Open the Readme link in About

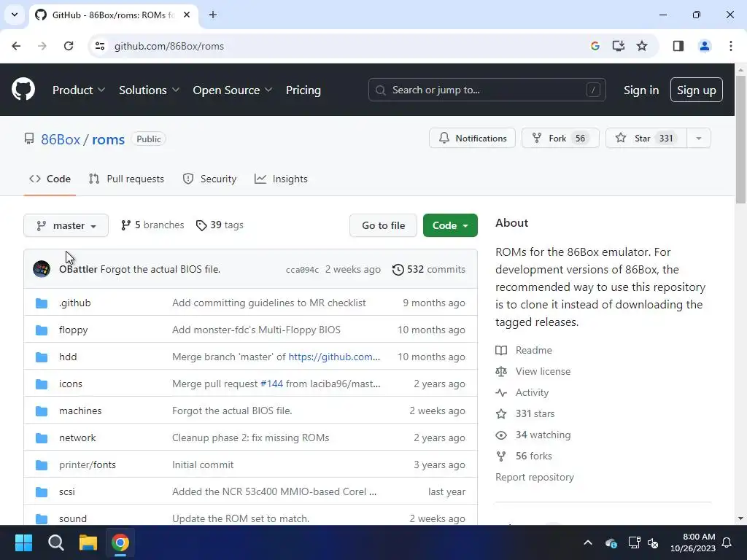pyautogui.click(x=524, y=351)
